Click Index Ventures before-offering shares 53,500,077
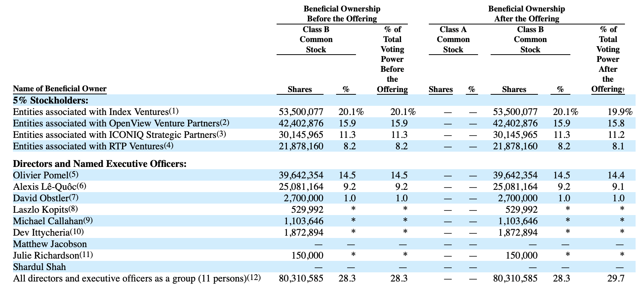This screenshot has height=288, width=644. (x=301, y=112)
